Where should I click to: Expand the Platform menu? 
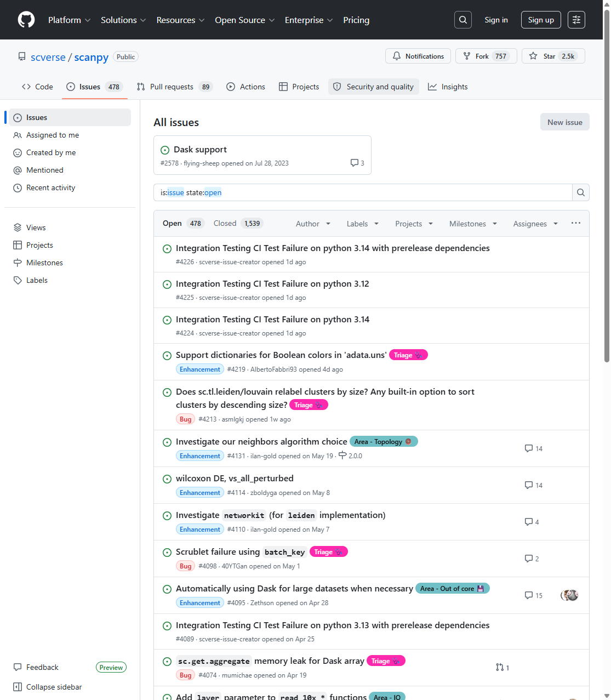coord(70,20)
